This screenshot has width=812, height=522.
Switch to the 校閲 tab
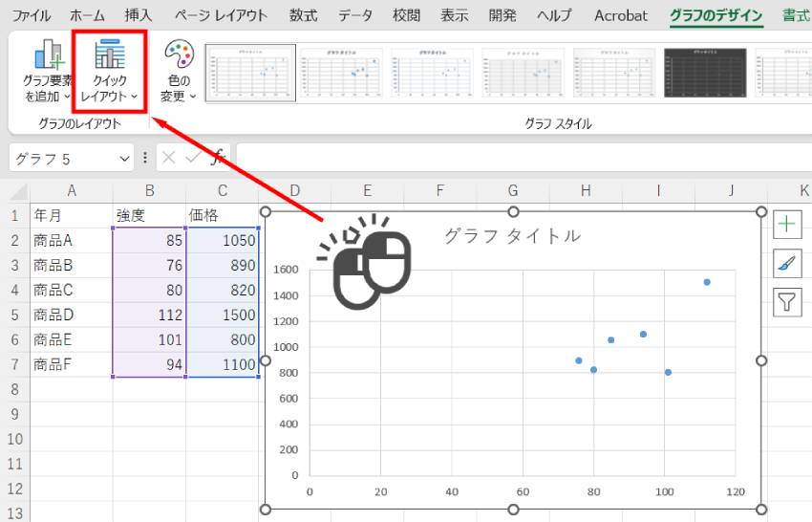[x=406, y=15]
